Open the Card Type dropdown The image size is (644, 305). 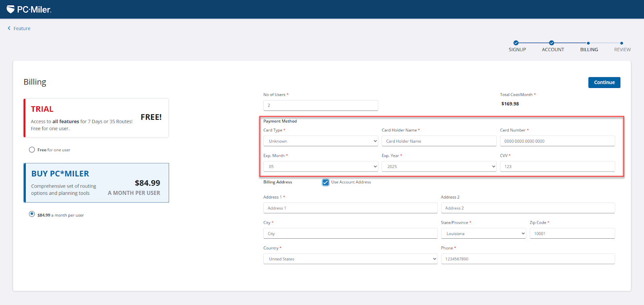pos(320,141)
